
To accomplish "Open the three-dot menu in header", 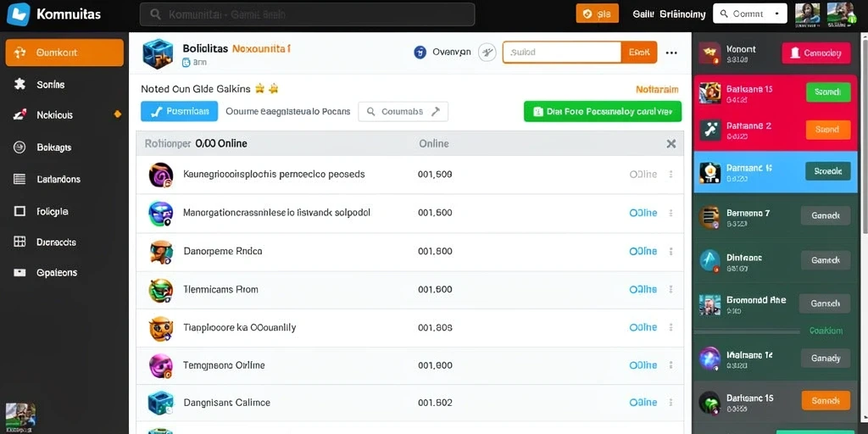I will coord(671,53).
